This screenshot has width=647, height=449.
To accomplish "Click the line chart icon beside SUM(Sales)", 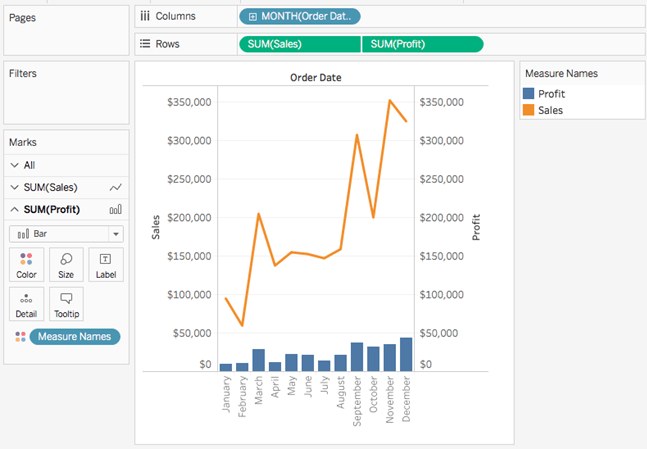I will (115, 187).
